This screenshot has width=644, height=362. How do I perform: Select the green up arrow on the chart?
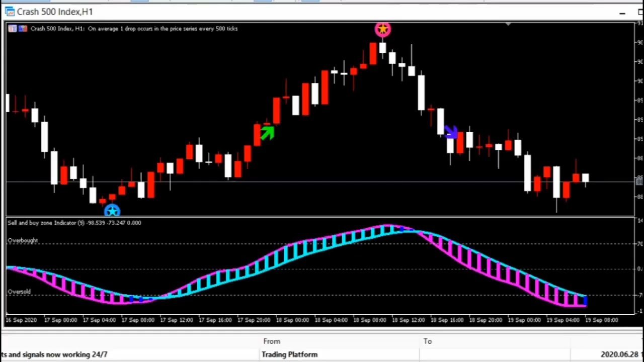[267, 132]
